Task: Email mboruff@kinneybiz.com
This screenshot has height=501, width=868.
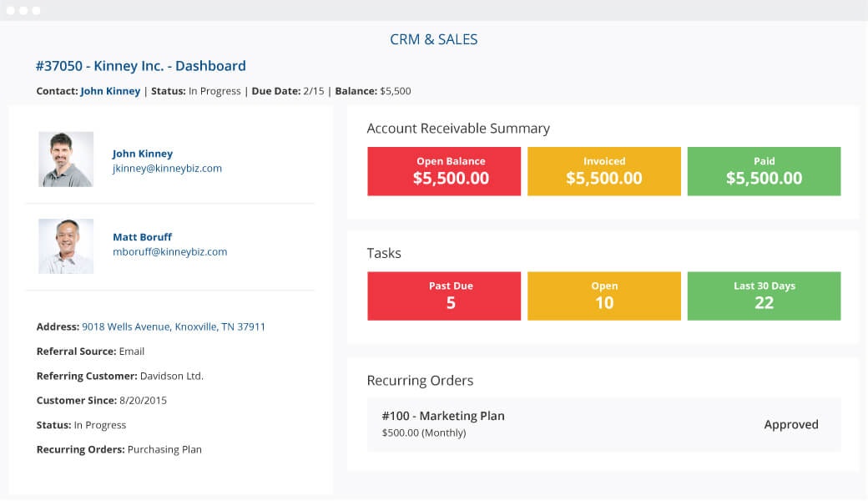Action: pyautogui.click(x=170, y=252)
